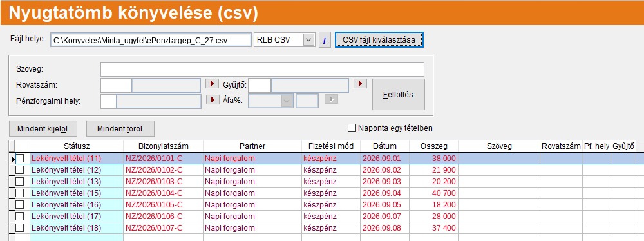Click the date cell 2026.09.04
Image resolution: width=644 pixels, height=241 pixels.
pos(385,193)
